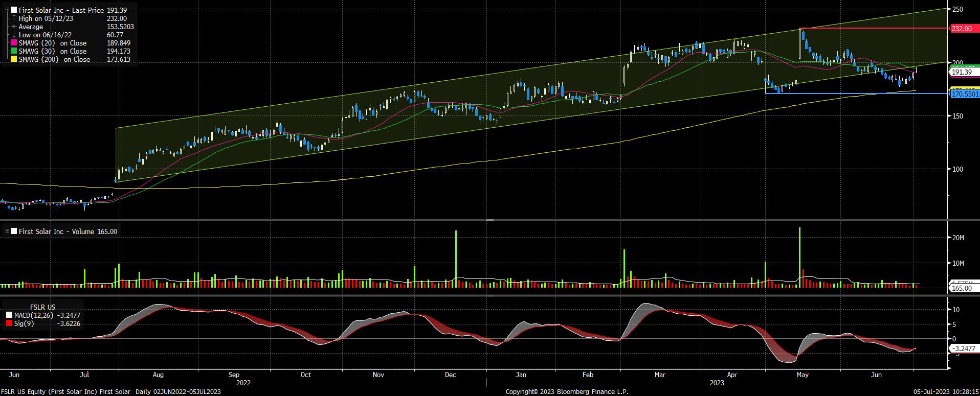Image resolution: width=980 pixels, height=396 pixels.
Task: Click the Aug label on the time axis
Action: click(158, 375)
